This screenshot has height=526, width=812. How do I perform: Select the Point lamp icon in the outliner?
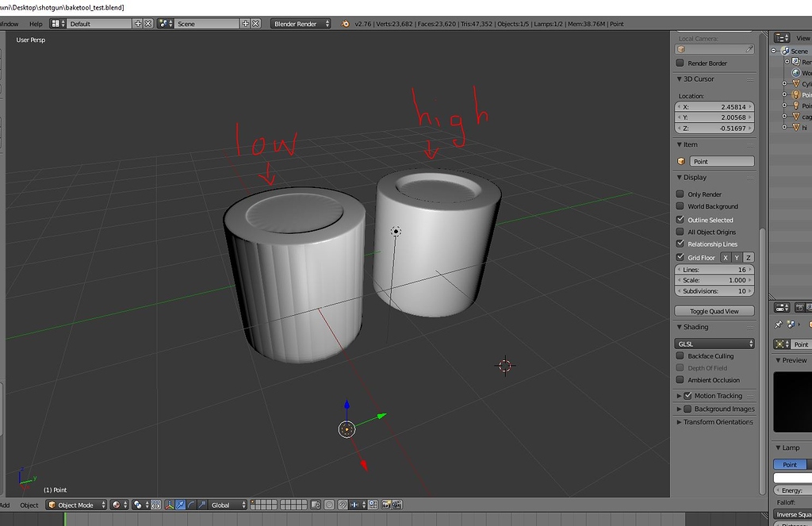(x=796, y=94)
